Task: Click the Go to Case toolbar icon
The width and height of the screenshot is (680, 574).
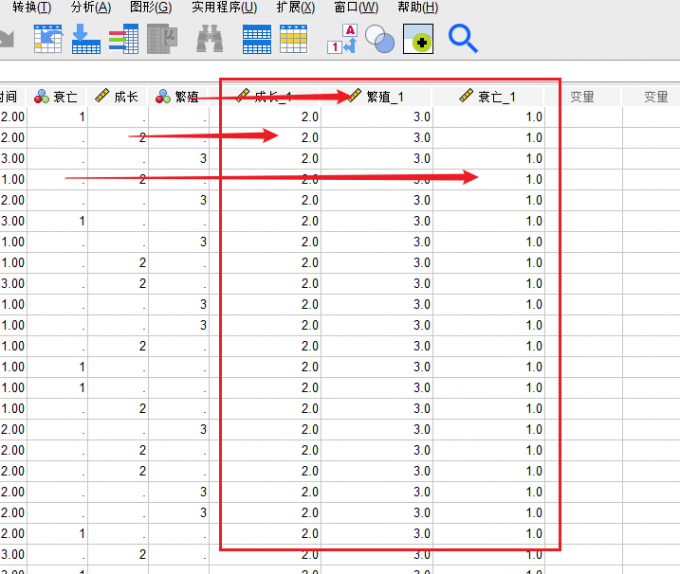Action: click(x=48, y=39)
